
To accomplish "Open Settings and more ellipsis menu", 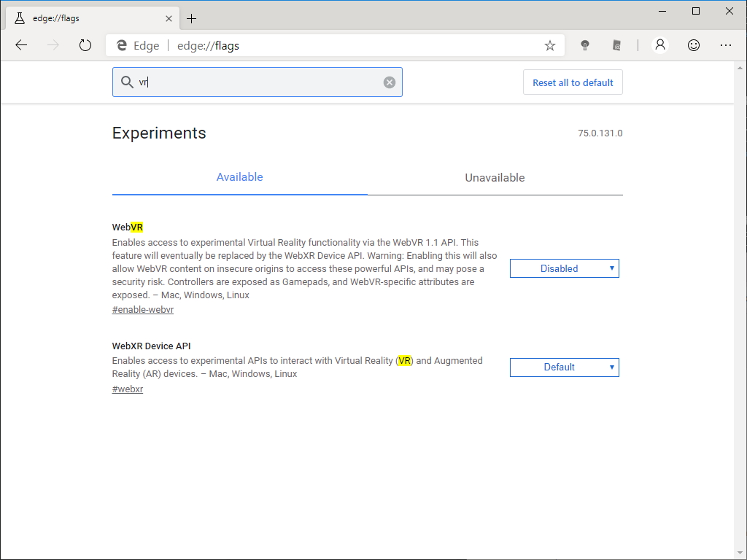I will click(x=726, y=45).
